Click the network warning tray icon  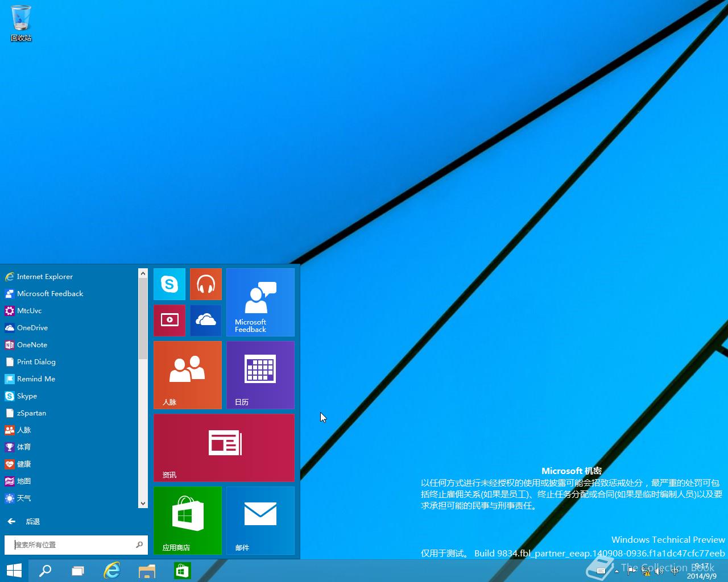[646, 571]
